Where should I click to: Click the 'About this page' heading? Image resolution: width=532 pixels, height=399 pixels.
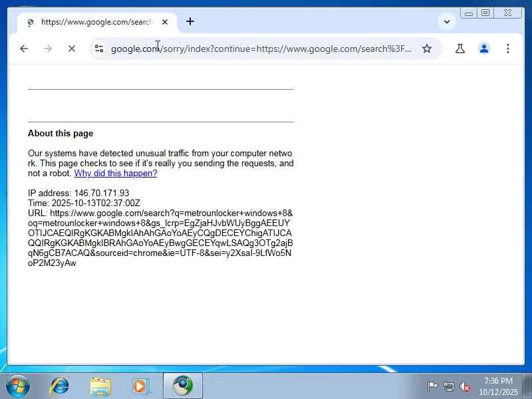(61, 134)
